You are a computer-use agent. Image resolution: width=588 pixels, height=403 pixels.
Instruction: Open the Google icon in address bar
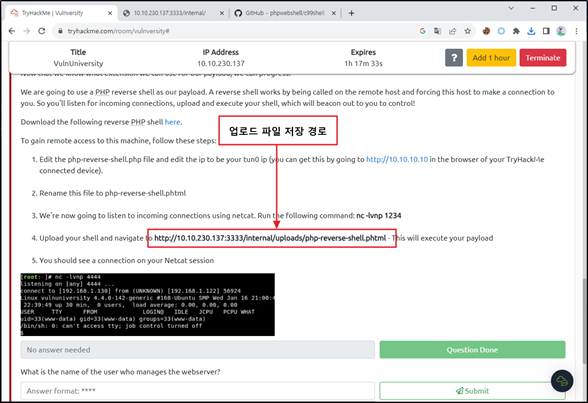pos(423,31)
